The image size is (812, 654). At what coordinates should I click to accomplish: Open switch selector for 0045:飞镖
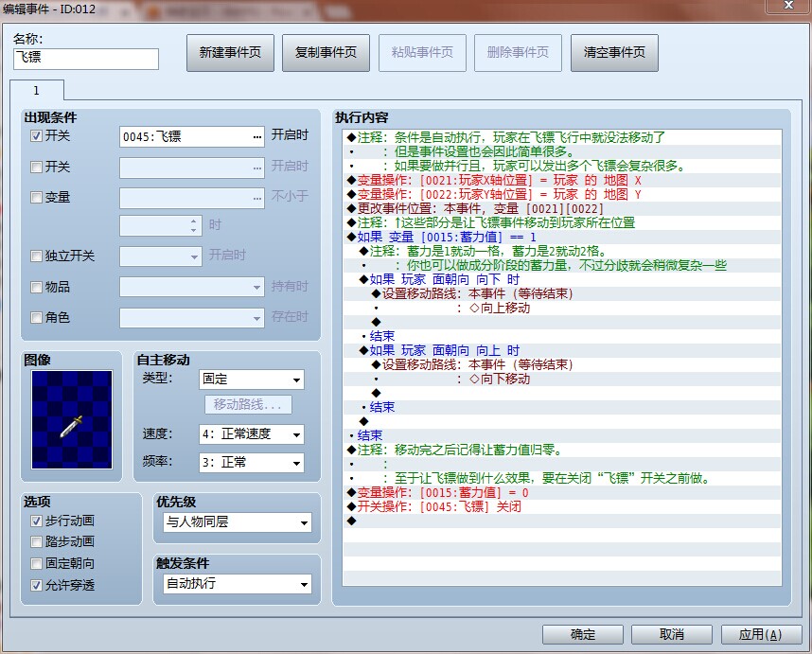(x=257, y=136)
